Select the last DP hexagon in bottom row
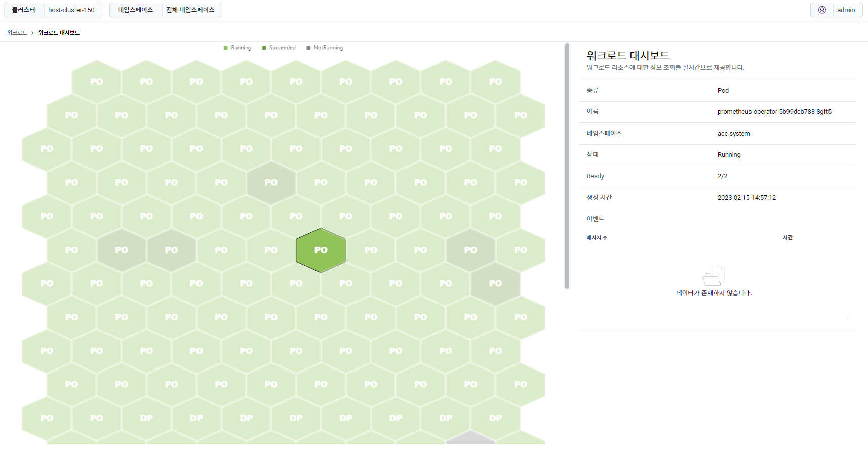The height and width of the screenshot is (451, 868). pos(495,418)
